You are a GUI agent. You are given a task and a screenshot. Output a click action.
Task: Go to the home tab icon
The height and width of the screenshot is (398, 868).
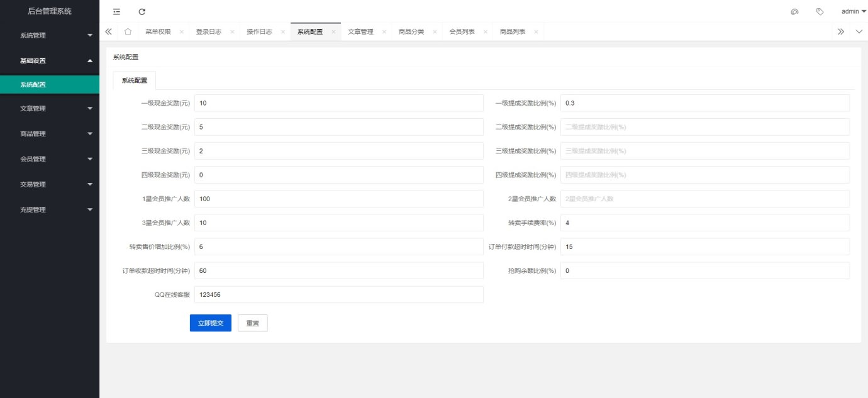click(x=128, y=32)
